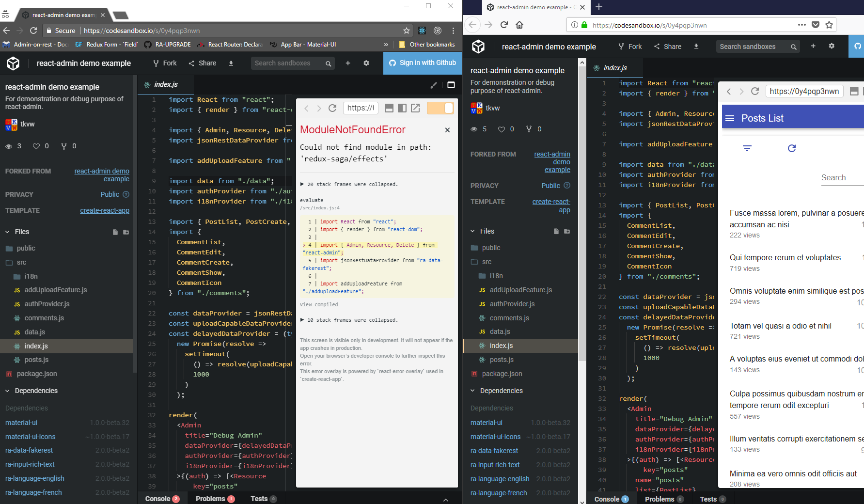Image resolution: width=864 pixels, height=504 pixels.
Task: Like the sandbox using the heart icon
Action: [36, 146]
